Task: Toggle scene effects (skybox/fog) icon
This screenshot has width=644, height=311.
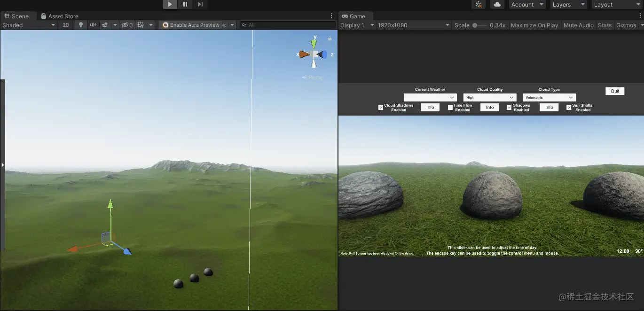Action: pyautogui.click(x=105, y=25)
